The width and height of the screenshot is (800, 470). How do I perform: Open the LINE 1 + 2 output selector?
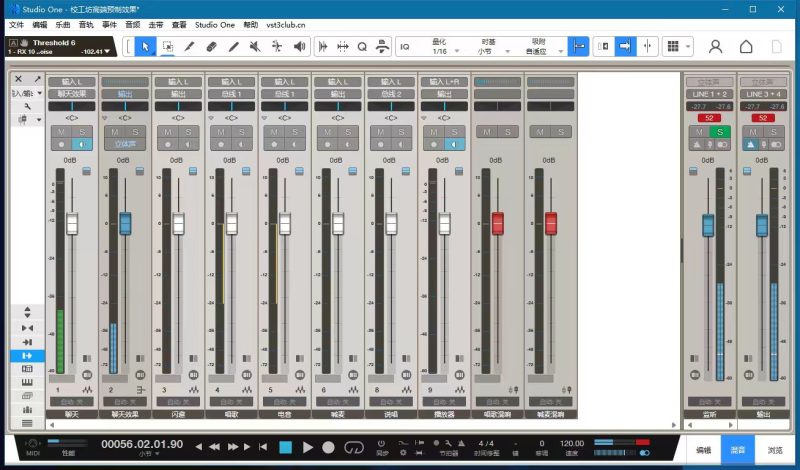pos(710,94)
